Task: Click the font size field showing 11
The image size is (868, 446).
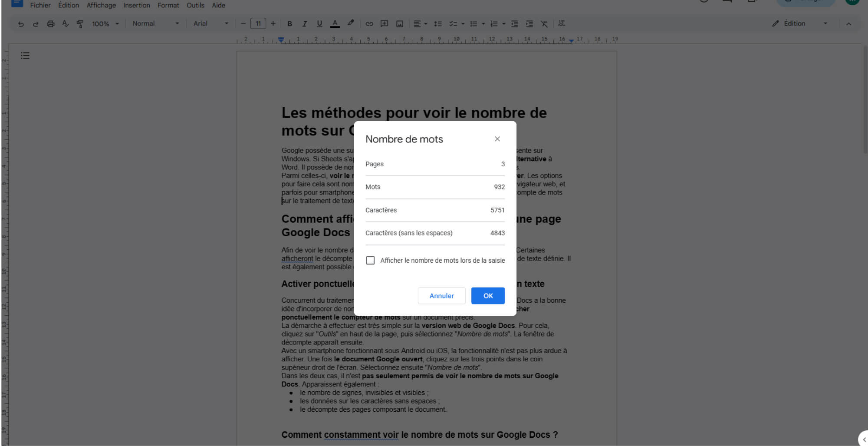Action: pos(258,23)
